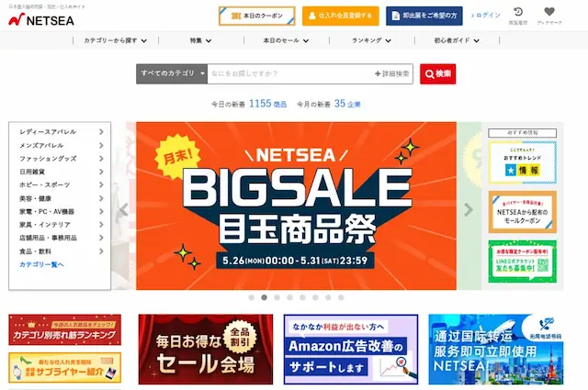The image size is (588, 390).
Task: Expand ランキング navigation menu
Action: [x=371, y=40]
